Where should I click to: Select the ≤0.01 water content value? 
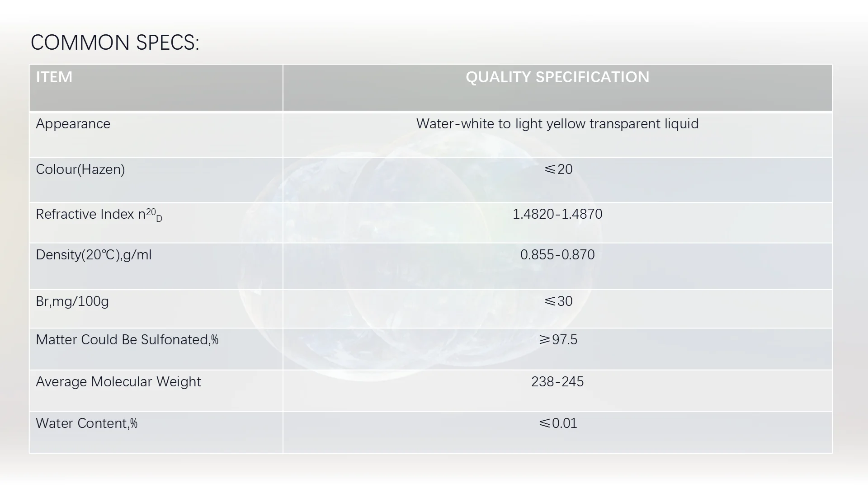pos(558,423)
